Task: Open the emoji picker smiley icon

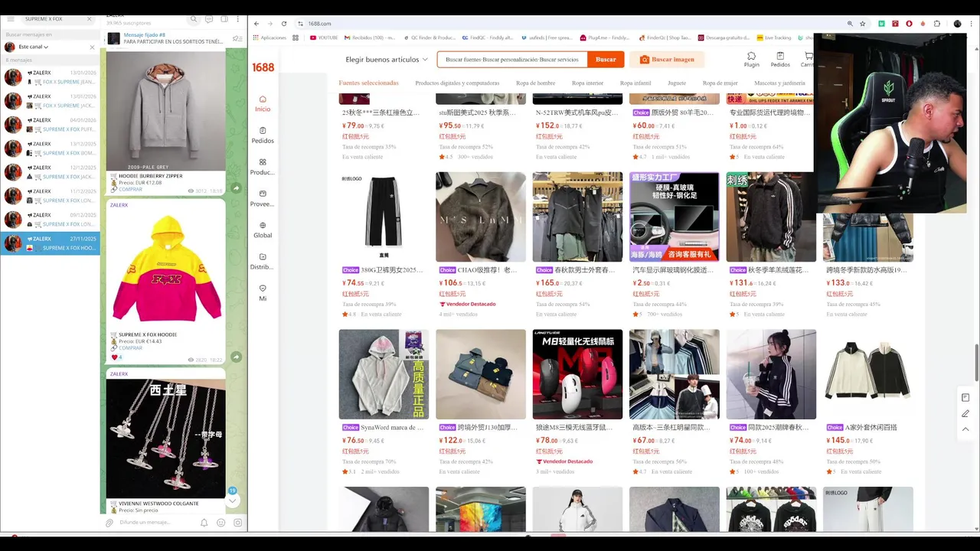Action: [221, 523]
